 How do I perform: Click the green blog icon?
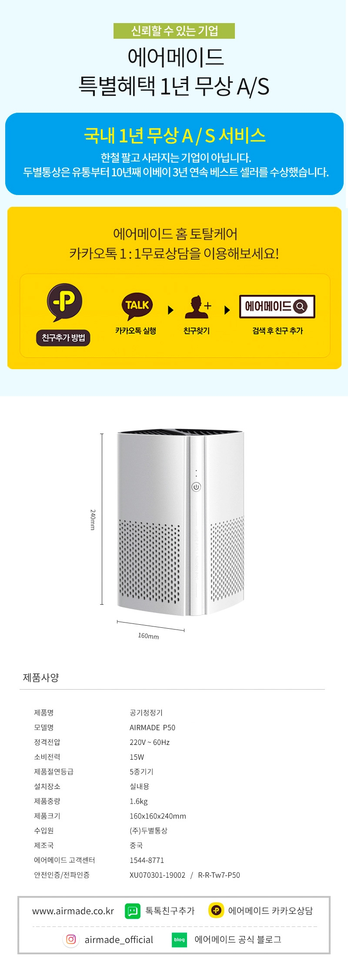(179, 940)
